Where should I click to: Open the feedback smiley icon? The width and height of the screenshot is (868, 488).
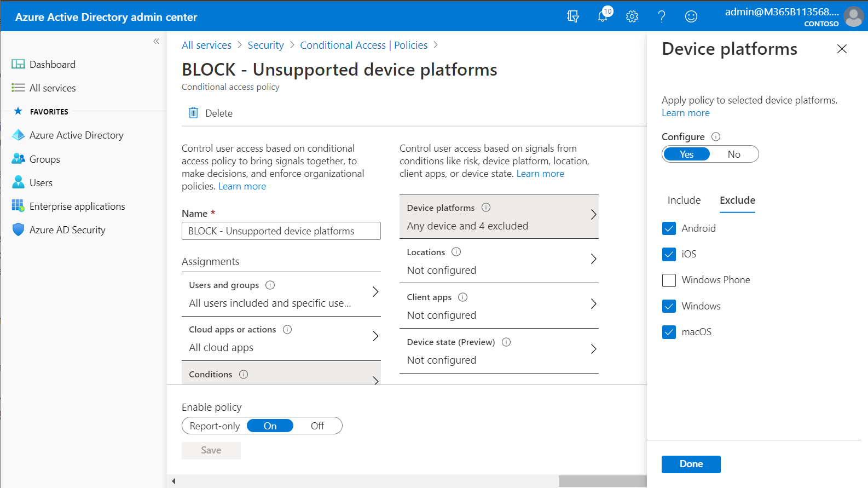[x=691, y=16]
